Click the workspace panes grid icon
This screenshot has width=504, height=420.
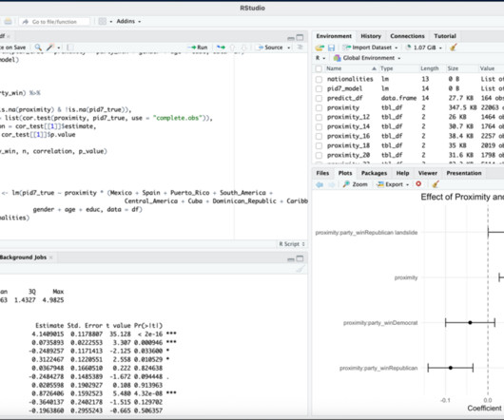click(x=102, y=22)
